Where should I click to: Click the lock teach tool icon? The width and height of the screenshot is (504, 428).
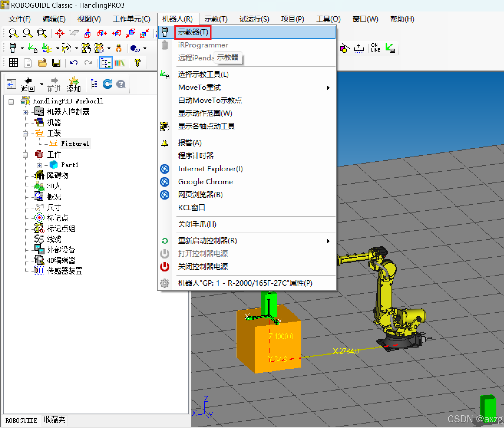click(x=32, y=48)
